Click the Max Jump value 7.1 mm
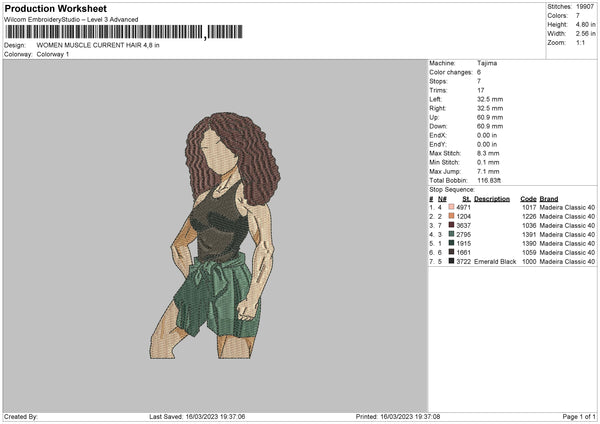The width and height of the screenshot is (600, 424). [x=488, y=172]
